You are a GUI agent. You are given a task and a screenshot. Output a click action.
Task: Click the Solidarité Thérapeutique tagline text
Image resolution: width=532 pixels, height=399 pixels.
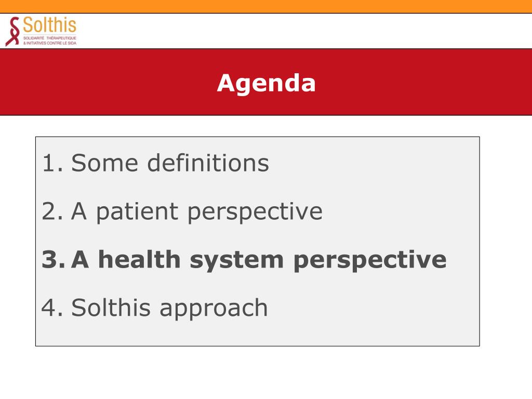(50, 38)
